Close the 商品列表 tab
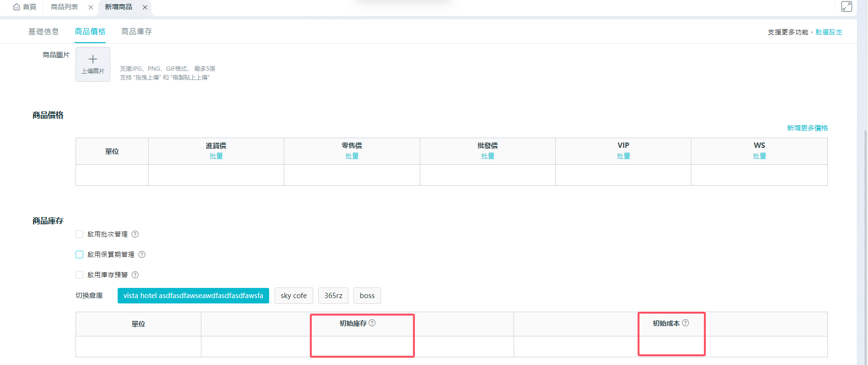868x365 pixels. tap(91, 7)
